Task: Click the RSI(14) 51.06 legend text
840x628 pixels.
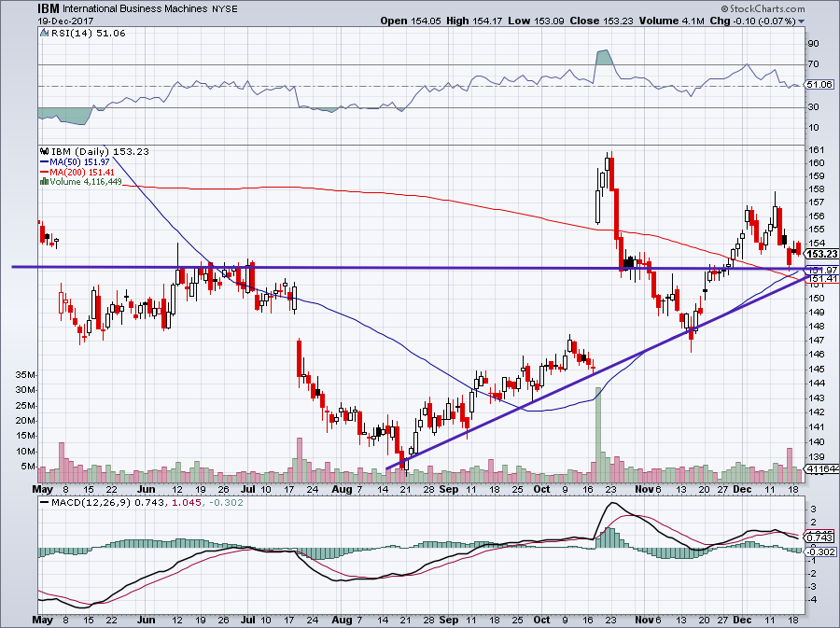Action: coord(88,34)
